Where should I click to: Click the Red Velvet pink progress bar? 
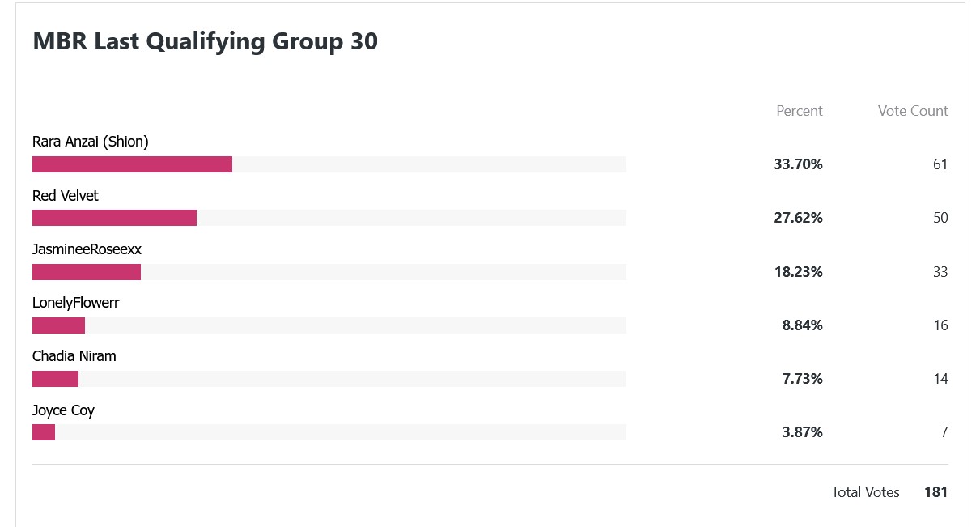click(114, 218)
